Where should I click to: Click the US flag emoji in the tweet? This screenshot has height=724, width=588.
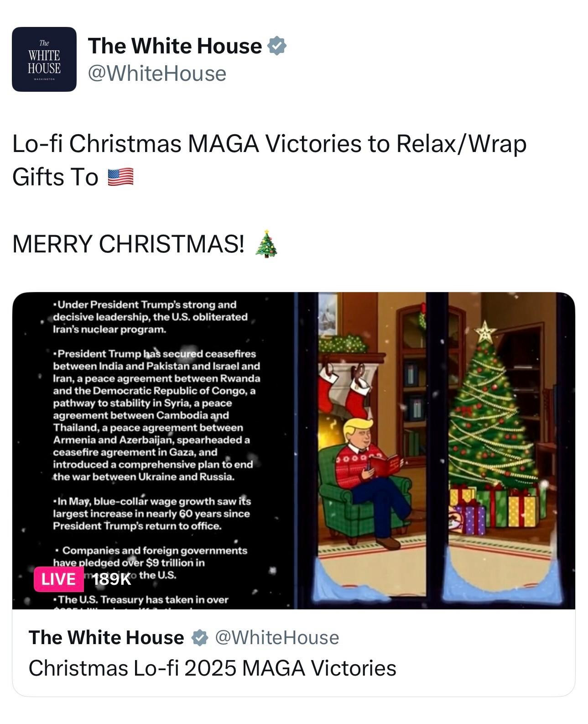tap(120, 177)
